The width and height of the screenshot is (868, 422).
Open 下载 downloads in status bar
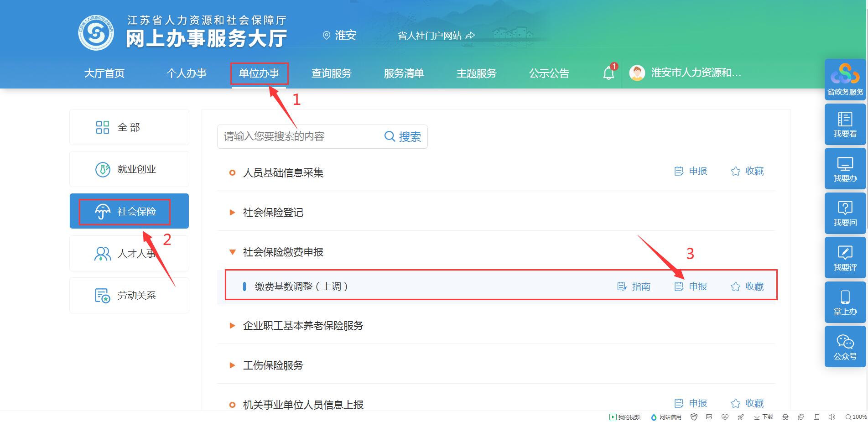click(x=764, y=417)
